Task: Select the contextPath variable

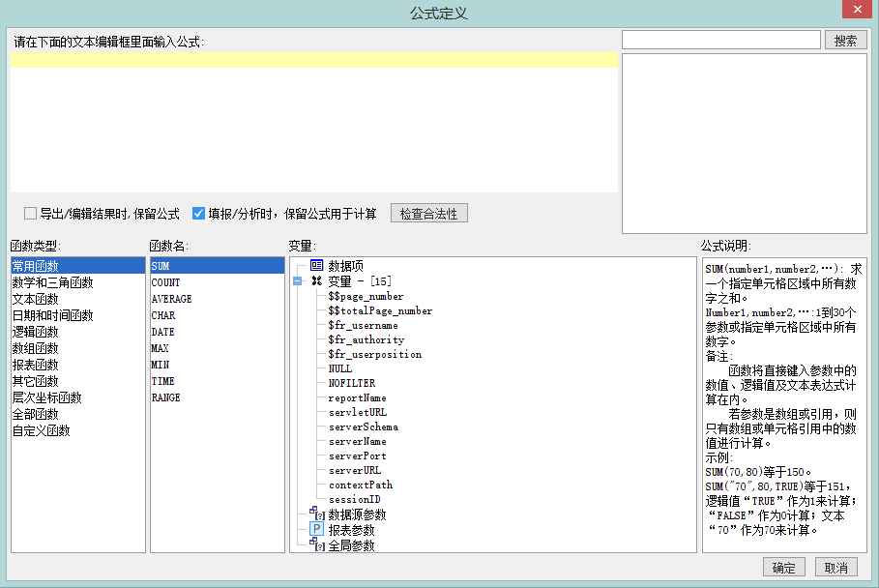Action: 361,485
